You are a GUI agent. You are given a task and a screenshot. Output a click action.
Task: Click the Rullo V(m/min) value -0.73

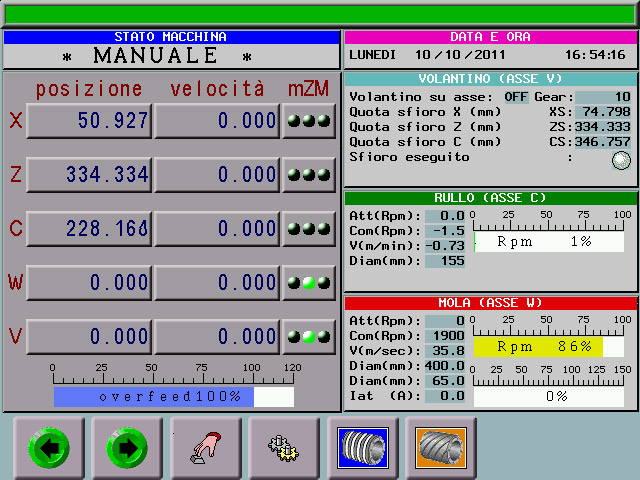[x=445, y=246]
